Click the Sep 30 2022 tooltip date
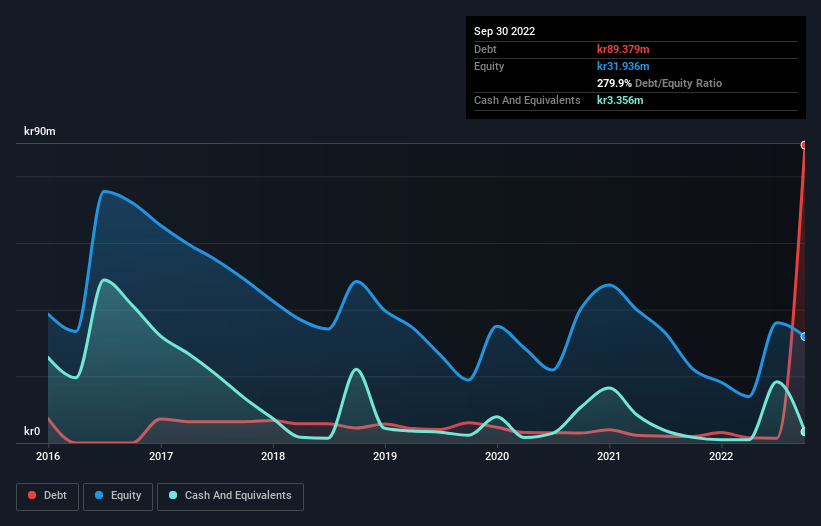The image size is (821, 526). coord(504,31)
